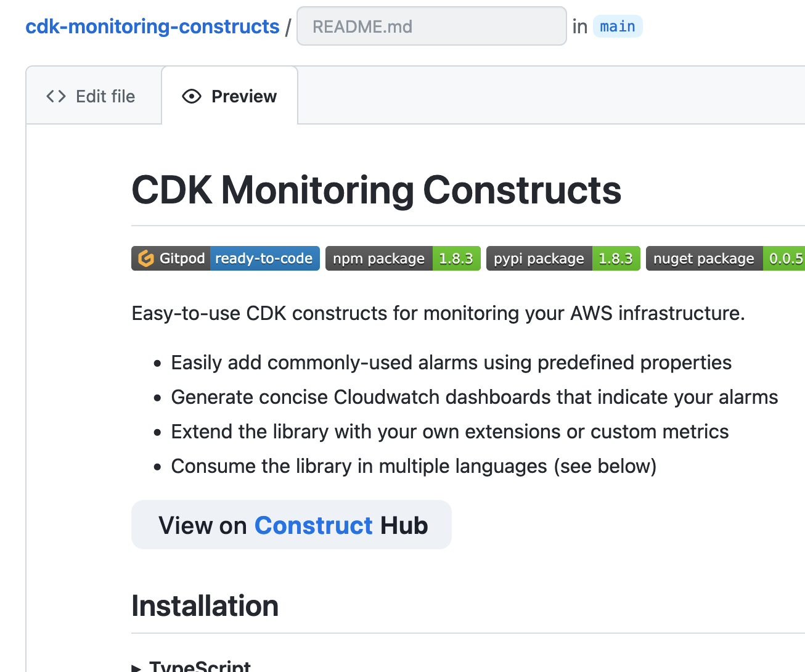Select text 'Extend the library with your own extensions'
This screenshot has width=805, height=672.
(x=366, y=432)
